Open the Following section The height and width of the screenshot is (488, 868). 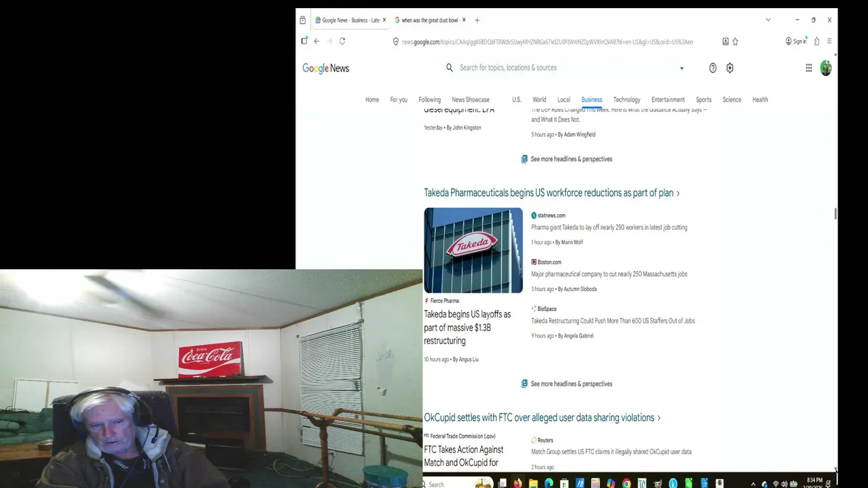(x=429, y=100)
